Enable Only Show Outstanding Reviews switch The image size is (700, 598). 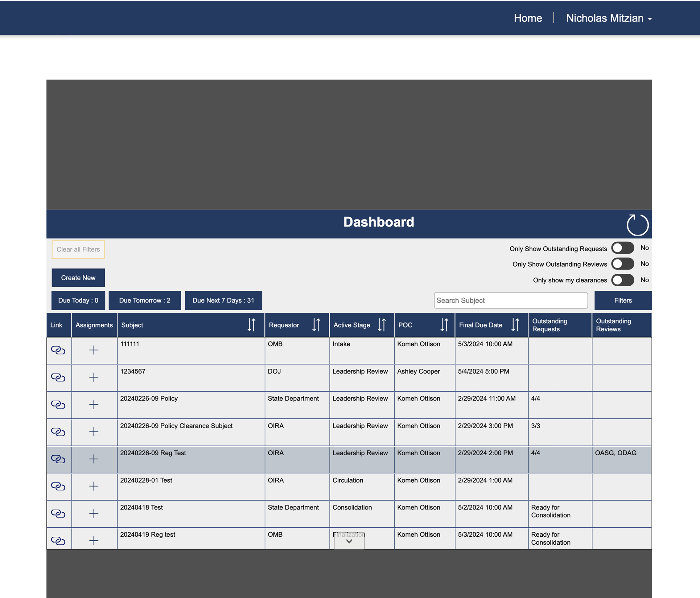(x=622, y=264)
